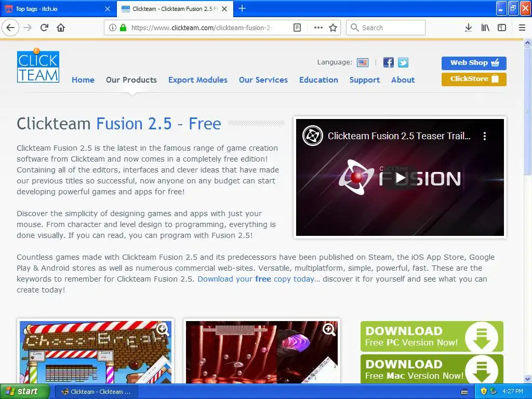Open the Support menu
The width and height of the screenshot is (532, 399).
click(x=365, y=79)
